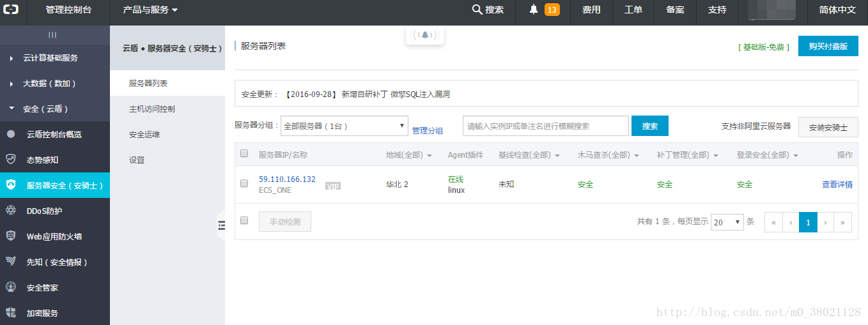Expand 大数据（数加）section
868x325 pixels.
(55, 83)
